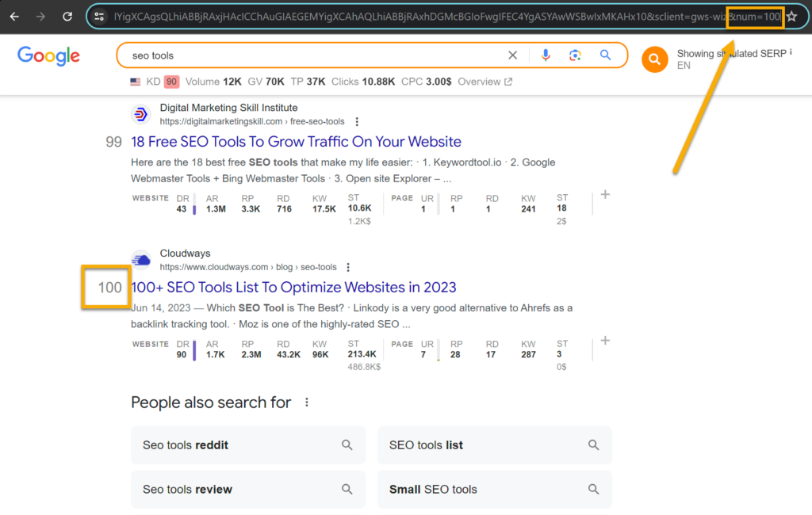This screenshot has height=515, width=812.
Task: Clear the search query with the X icon
Action: point(512,55)
